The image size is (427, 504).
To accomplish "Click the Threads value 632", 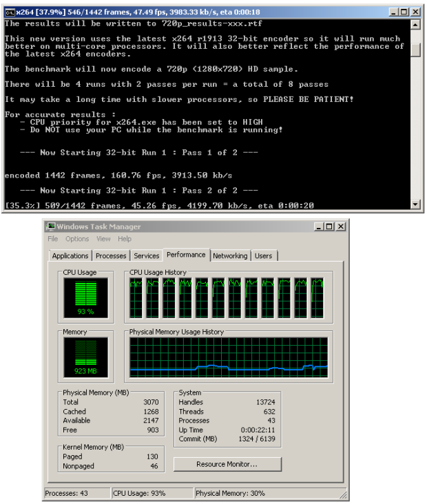I will pos(269,412).
